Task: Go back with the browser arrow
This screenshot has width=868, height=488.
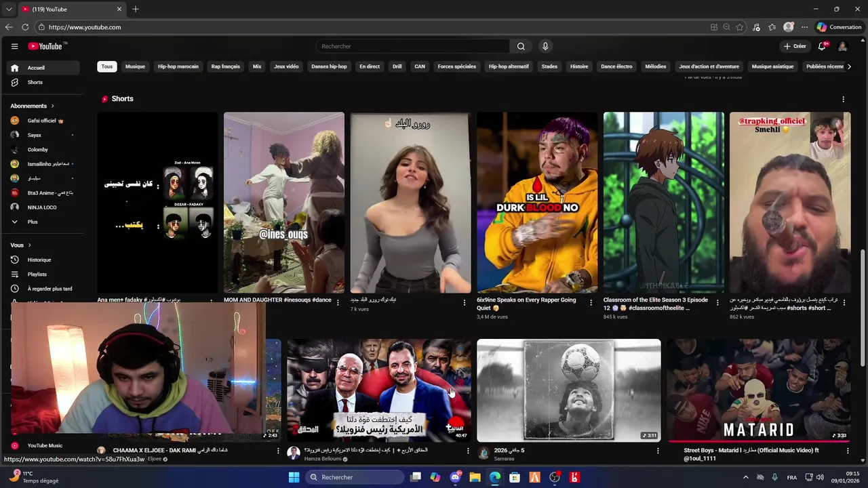Action: click(x=9, y=27)
